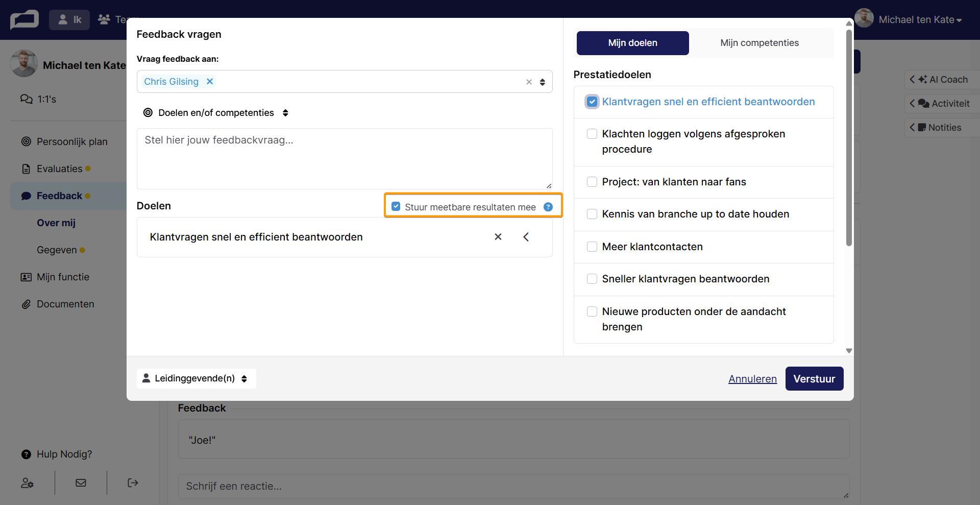Uncheck 'Stuur meetbare resultaten mee'
Screen dimensions: 980x505
pos(396,206)
